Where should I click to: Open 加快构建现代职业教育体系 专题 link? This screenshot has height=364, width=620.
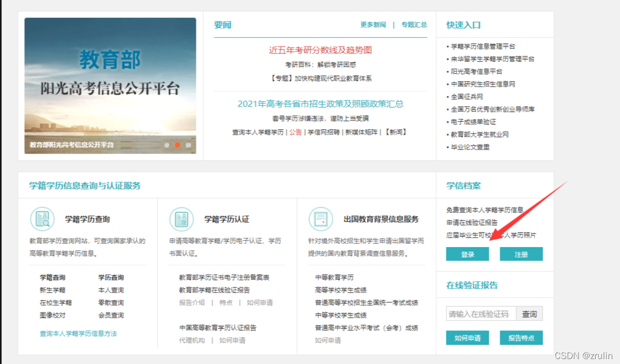pyautogui.click(x=321, y=78)
